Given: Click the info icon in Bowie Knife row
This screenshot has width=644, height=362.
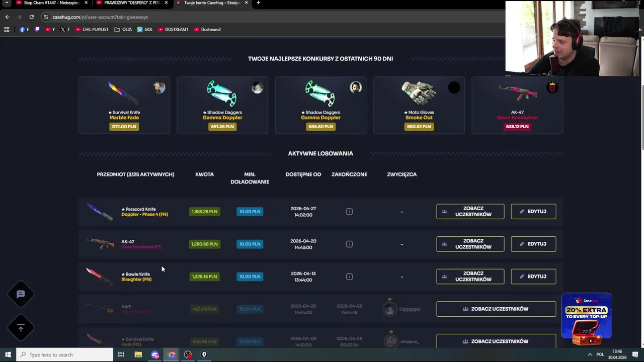Looking at the screenshot, I should coord(349,277).
